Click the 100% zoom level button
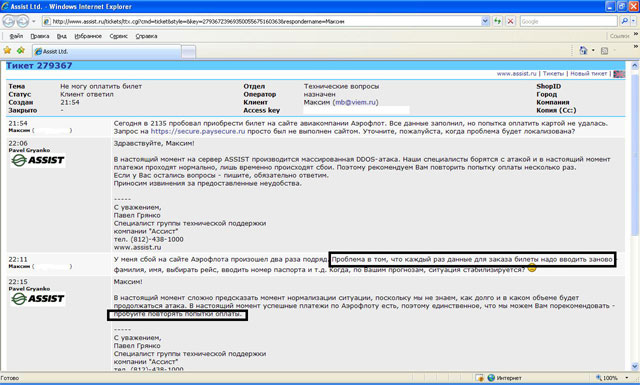 607,378
